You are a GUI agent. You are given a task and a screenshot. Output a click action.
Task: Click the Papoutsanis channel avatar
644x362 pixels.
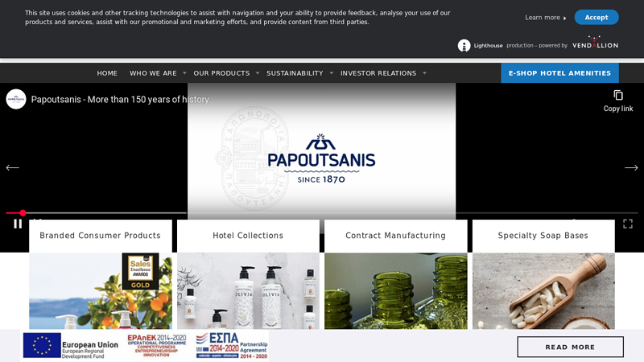[16, 99]
